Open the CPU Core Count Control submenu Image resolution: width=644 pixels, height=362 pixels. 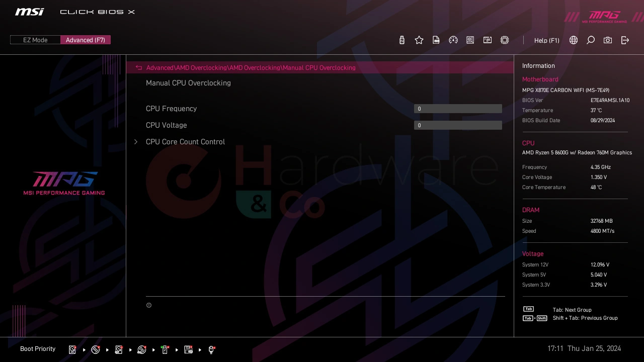pos(185,142)
